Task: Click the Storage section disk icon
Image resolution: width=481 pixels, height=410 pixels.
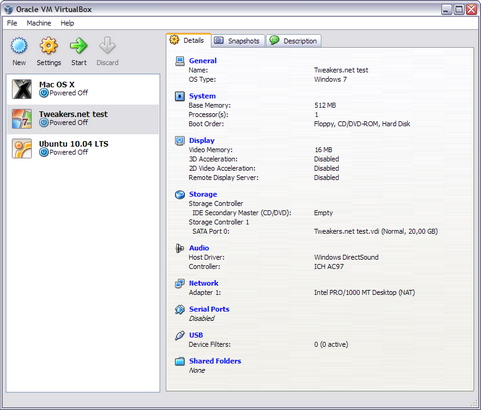Action: coord(180,194)
